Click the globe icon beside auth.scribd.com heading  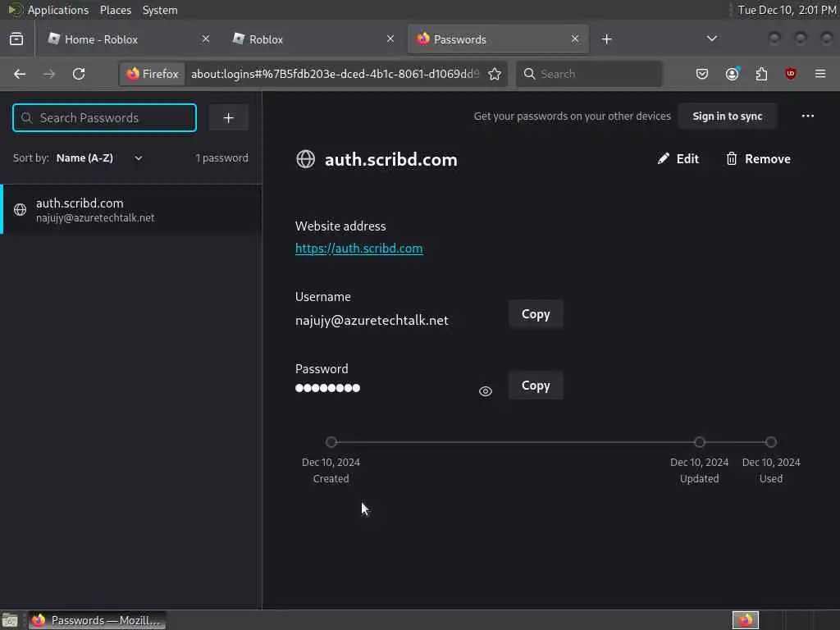pyautogui.click(x=305, y=159)
